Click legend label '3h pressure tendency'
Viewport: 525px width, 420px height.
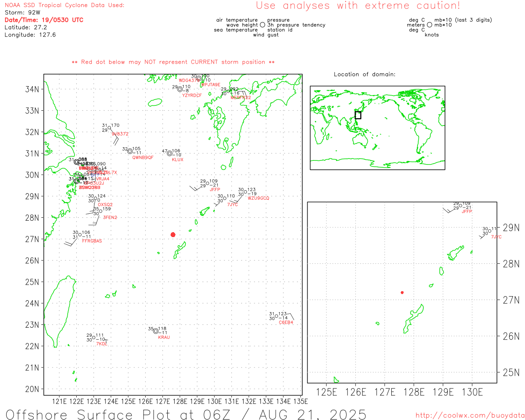tap(296, 25)
